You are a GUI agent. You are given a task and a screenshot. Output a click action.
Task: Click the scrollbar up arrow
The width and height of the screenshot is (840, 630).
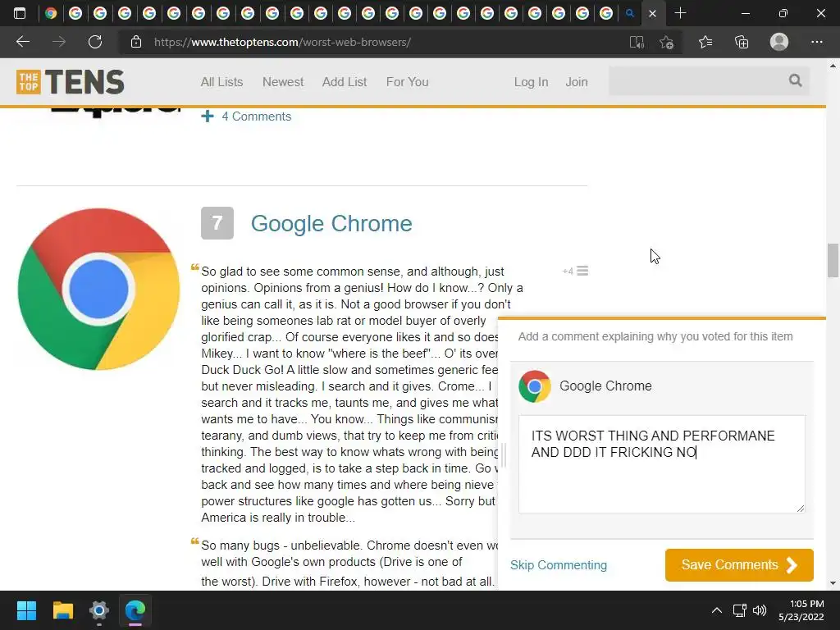tap(833, 66)
